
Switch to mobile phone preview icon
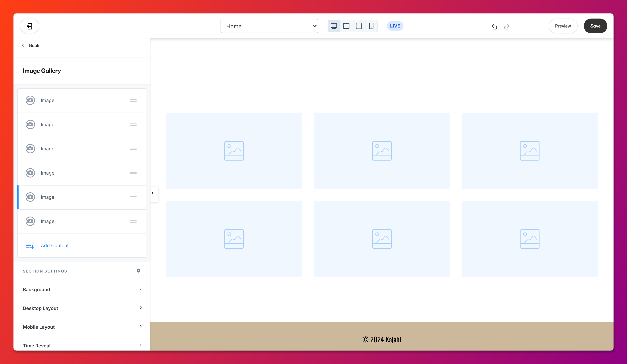(371, 26)
